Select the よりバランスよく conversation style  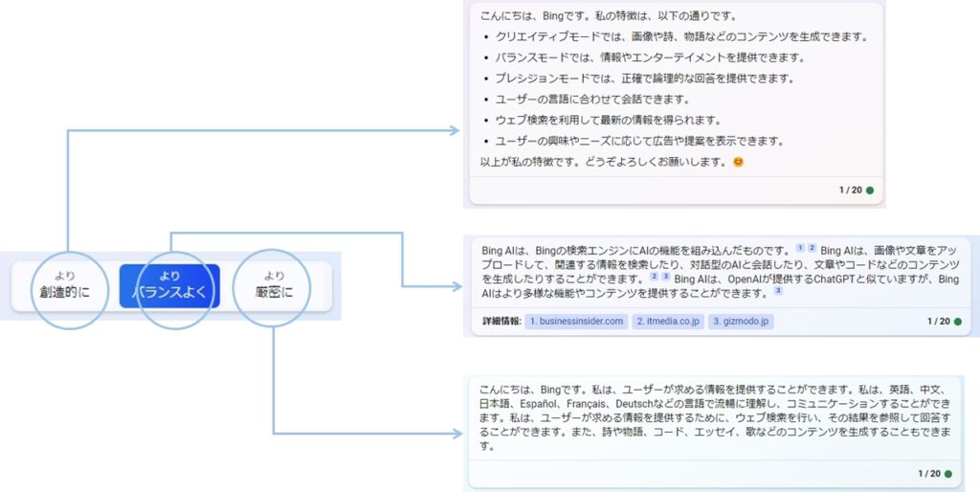point(169,285)
